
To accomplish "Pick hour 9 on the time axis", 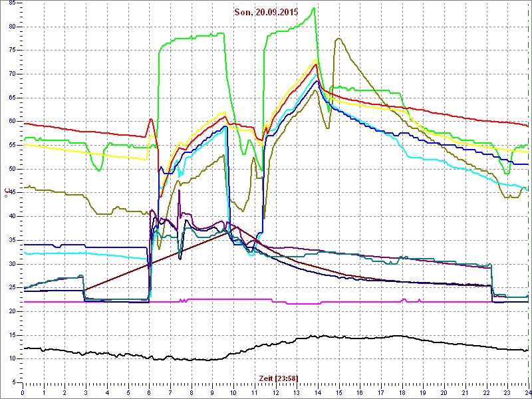I will (213, 393).
